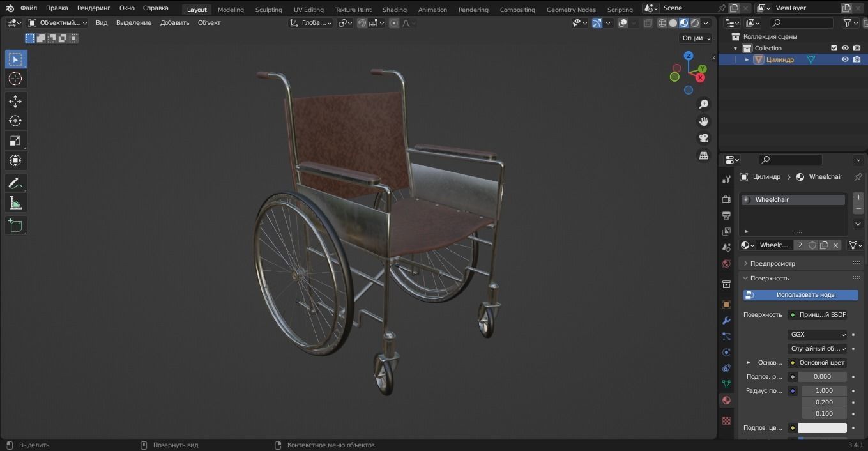Hide the Collection with its eye icon
The width and height of the screenshot is (868, 451).
click(845, 48)
